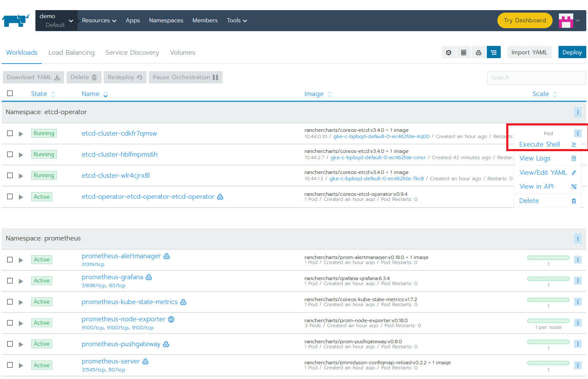Tick the prometheus-alertmanager checkbox

click(10, 260)
